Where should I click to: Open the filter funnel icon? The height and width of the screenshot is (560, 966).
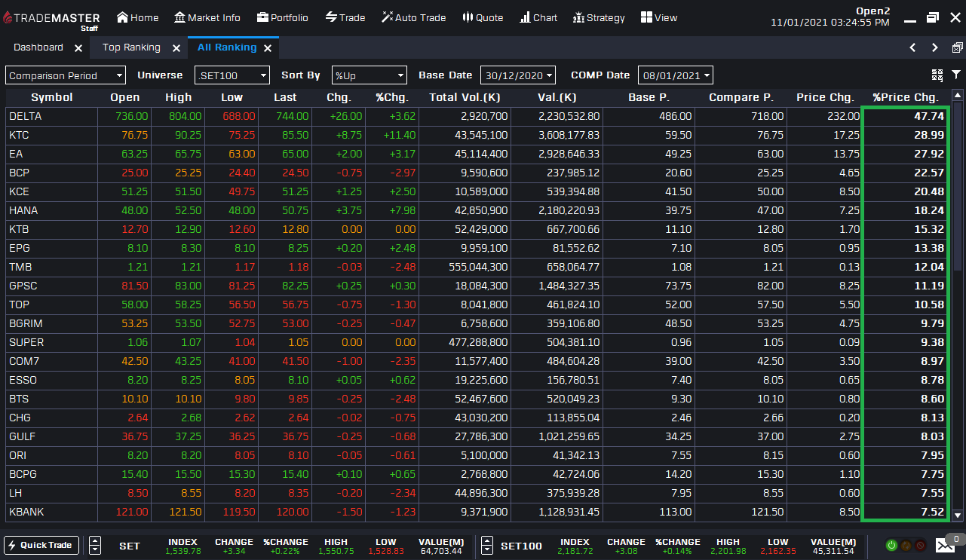[956, 75]
